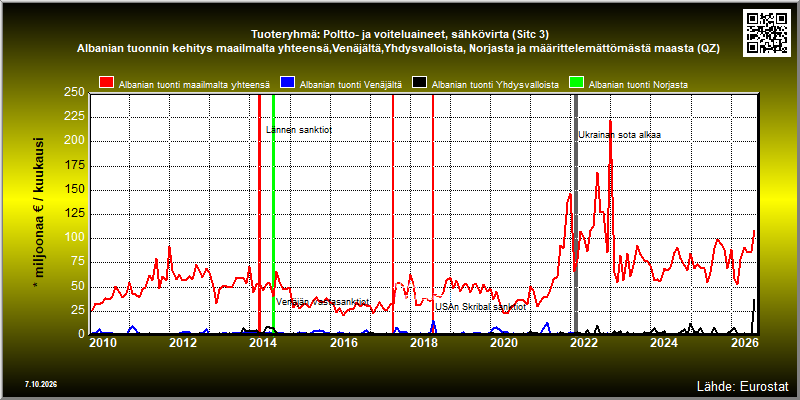Click the y-axis value 125
This screenshot has height=400, width=800.
74,214
